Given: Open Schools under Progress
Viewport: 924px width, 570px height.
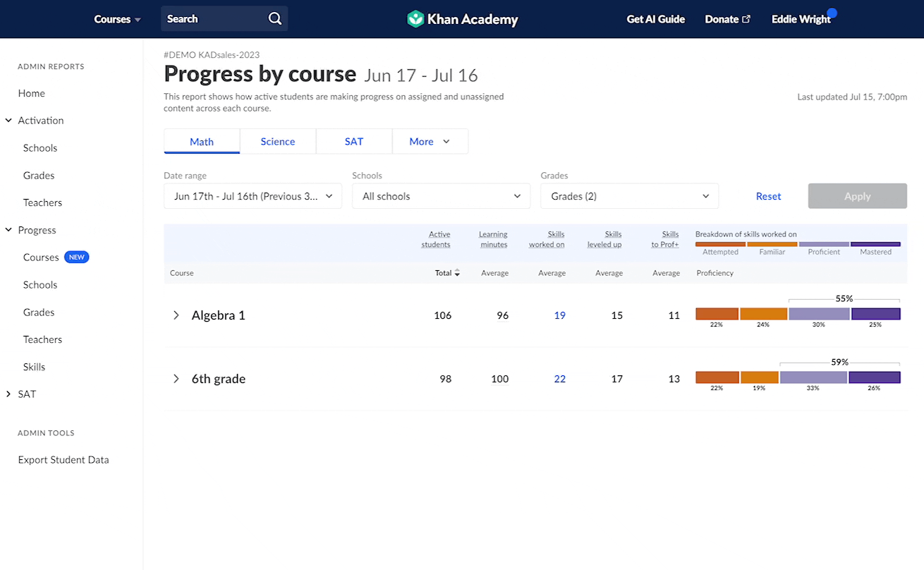Looking at the screenshot, I should click(x=40, y=285).
